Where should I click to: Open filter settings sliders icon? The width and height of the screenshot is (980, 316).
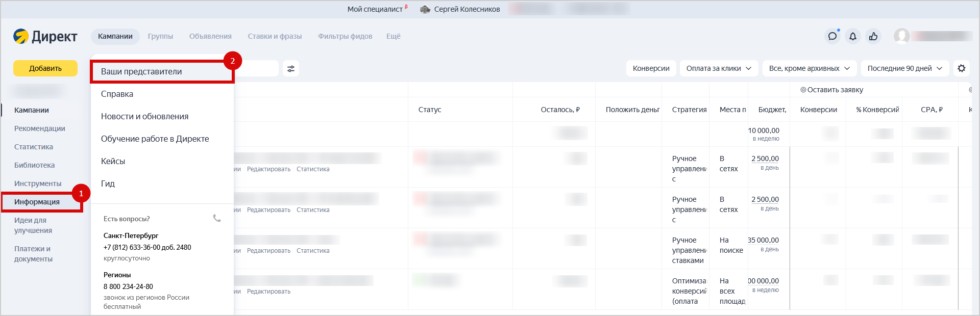click(291, 68)
